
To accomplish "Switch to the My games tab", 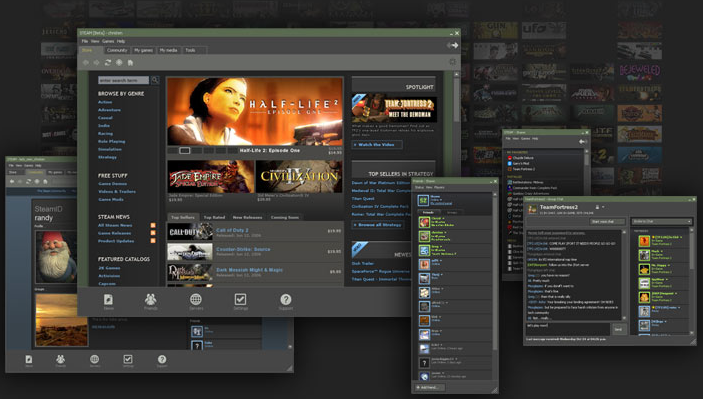I will [x=143, y=50].
